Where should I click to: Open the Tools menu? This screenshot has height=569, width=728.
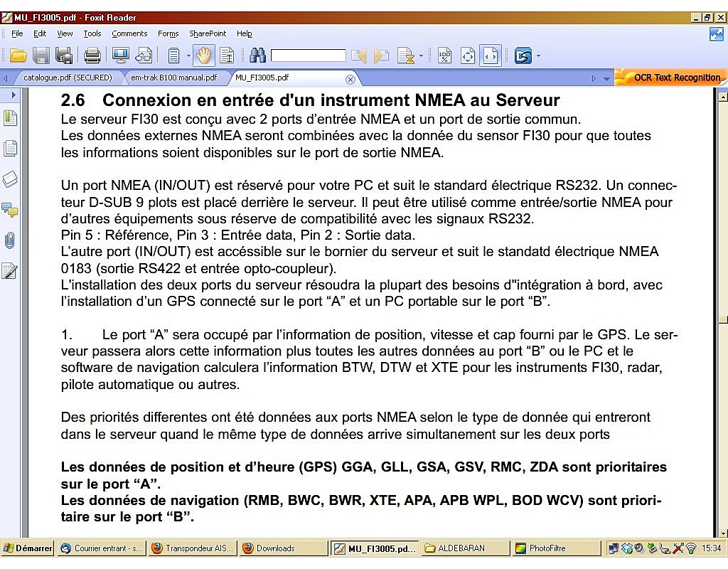pos(92,33)
